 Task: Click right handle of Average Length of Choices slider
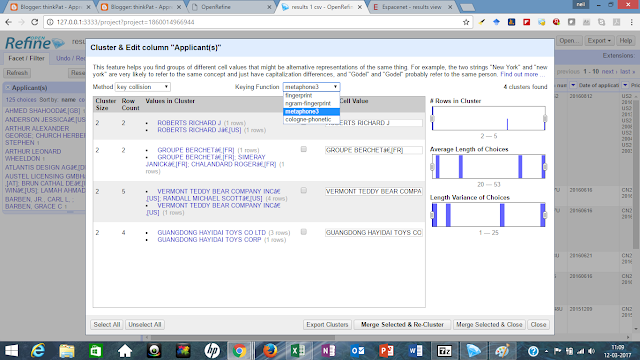point(545,167)
